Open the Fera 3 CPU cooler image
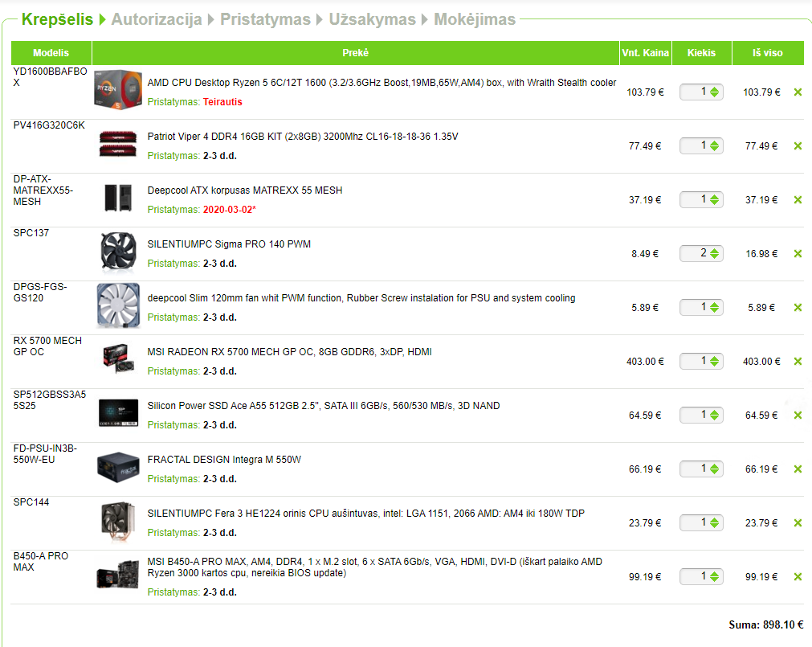 point(118,521)
